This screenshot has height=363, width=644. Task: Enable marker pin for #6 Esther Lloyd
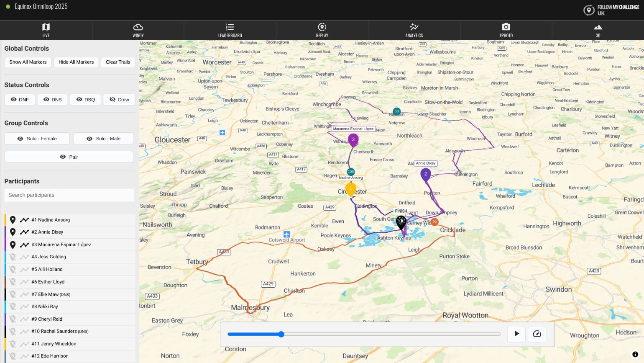pyautogui.click(x=13, y=282)
